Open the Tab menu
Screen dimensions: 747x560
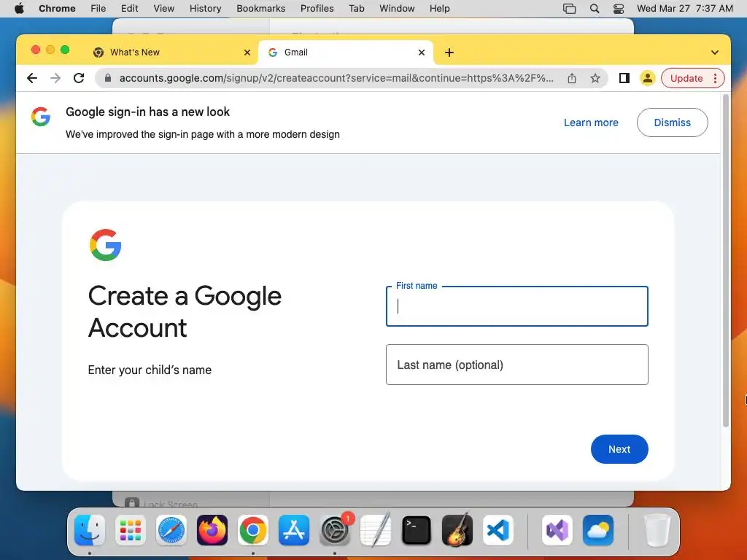[x=356, y=9]
